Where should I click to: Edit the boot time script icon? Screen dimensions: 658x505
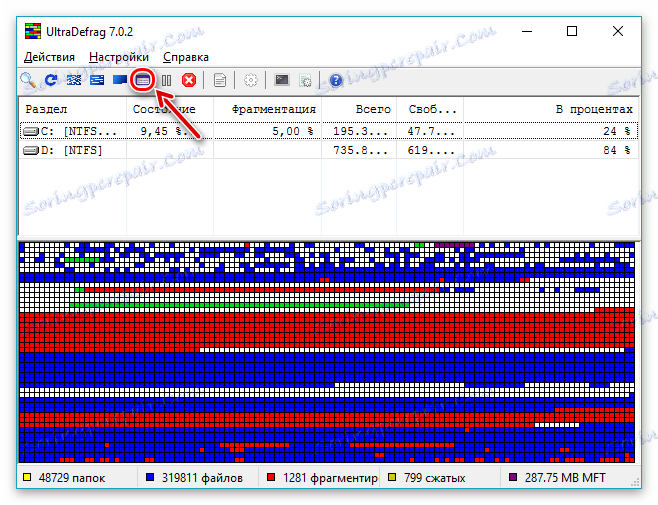point(305,80)
